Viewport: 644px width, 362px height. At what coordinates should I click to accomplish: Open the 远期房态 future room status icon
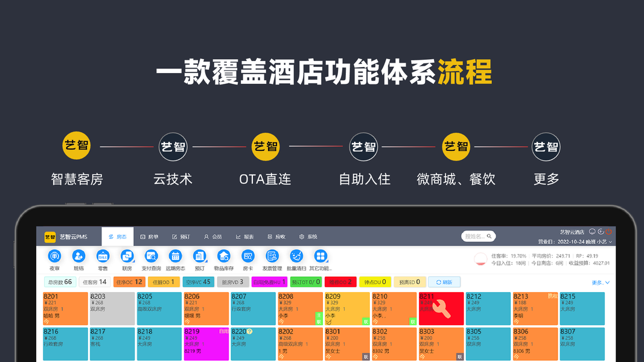click(x=176, y=256)
